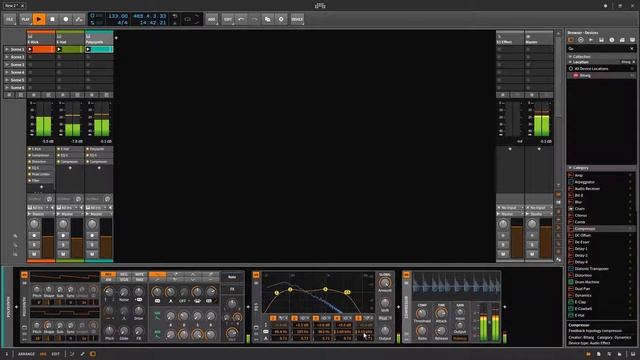Screen dimensions: 640x360
Task: Click the transport Play button
Action: [39, 19]
